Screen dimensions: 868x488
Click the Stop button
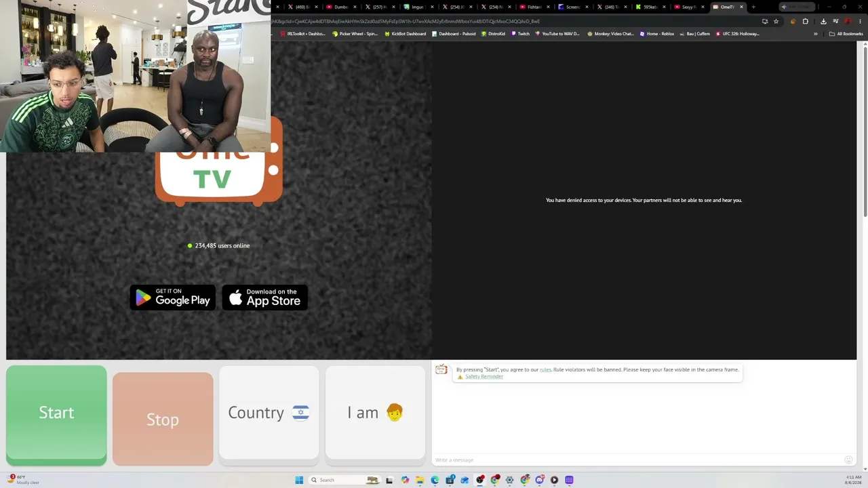163,419
